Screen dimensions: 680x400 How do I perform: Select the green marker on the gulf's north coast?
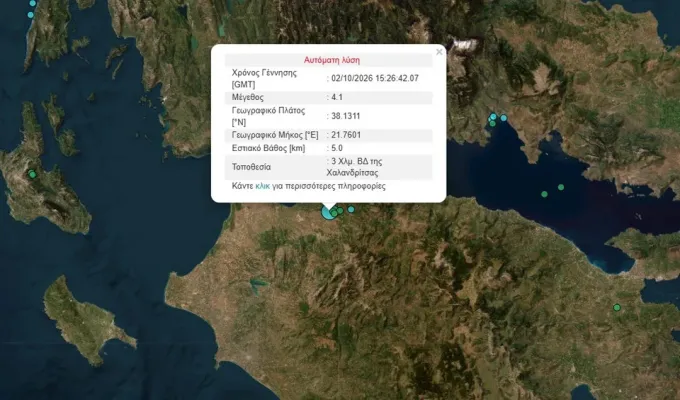(492, 124)
